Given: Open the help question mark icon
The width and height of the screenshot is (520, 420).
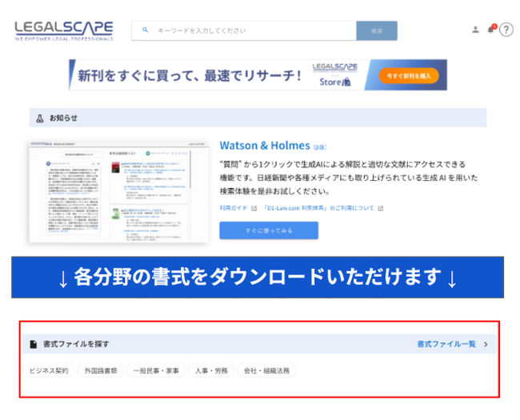Looking at the screenshot, I should (x=506, y=30).
